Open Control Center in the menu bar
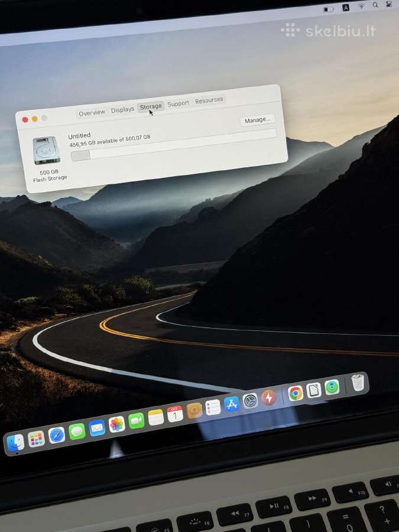This screenshot has width=399, height=532. point(389,4)
